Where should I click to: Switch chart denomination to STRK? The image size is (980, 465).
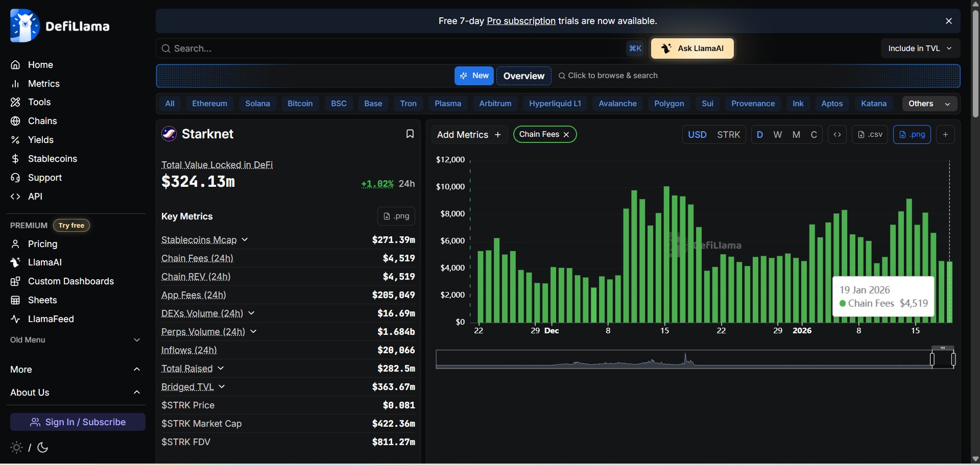(728, 135)
